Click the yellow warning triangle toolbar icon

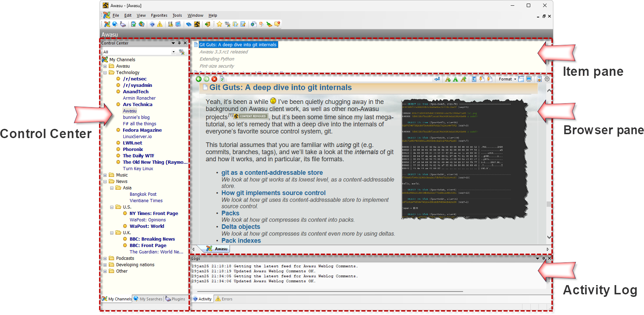point(160,24)
